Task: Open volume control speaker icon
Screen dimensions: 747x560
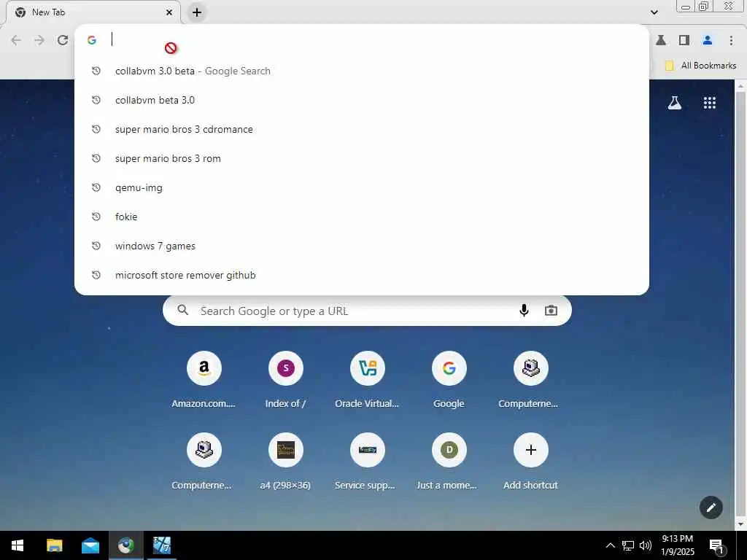Action: pyautogui.click(x=646, y=545)
